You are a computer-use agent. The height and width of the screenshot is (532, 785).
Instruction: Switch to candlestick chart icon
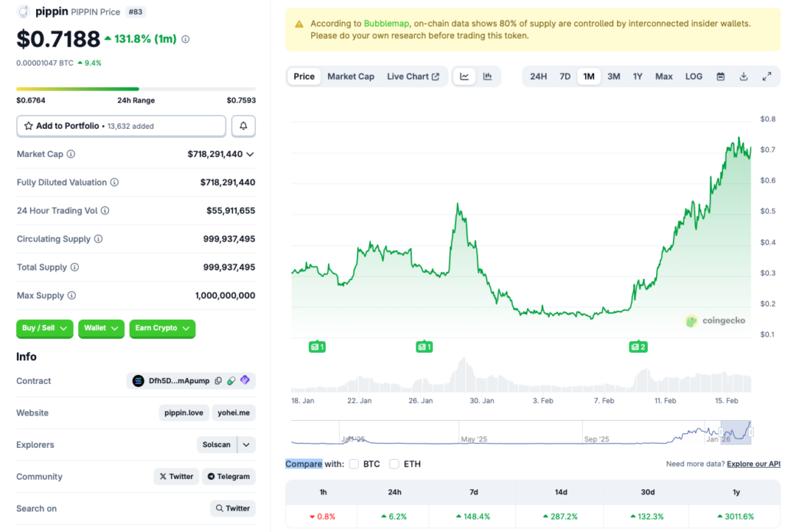click(x=487, y=76)
